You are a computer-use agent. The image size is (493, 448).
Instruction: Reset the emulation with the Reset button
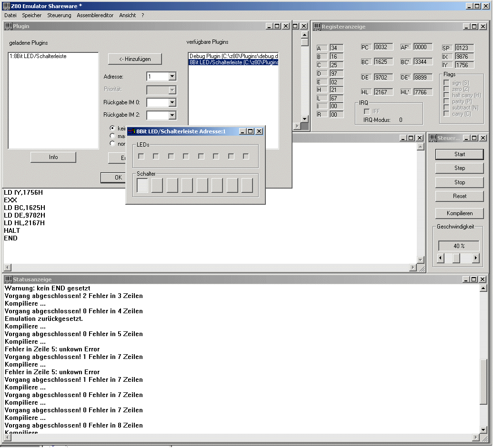point(460,196)
